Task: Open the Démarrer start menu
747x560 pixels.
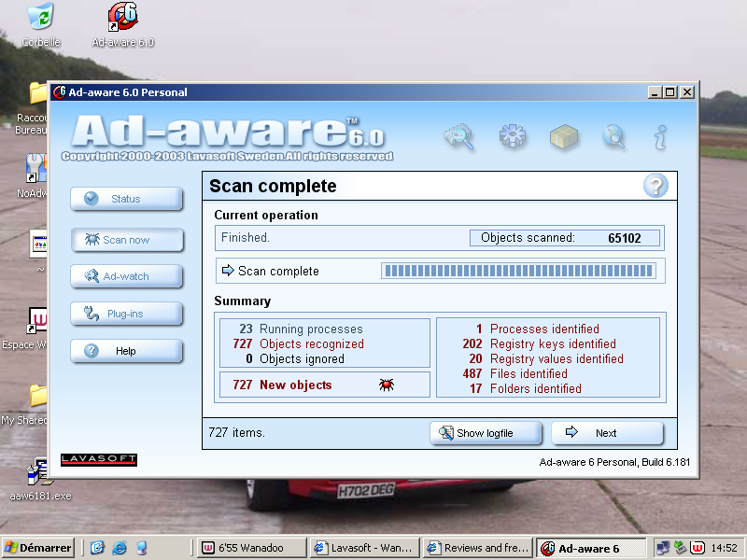Action: point(38,548)
